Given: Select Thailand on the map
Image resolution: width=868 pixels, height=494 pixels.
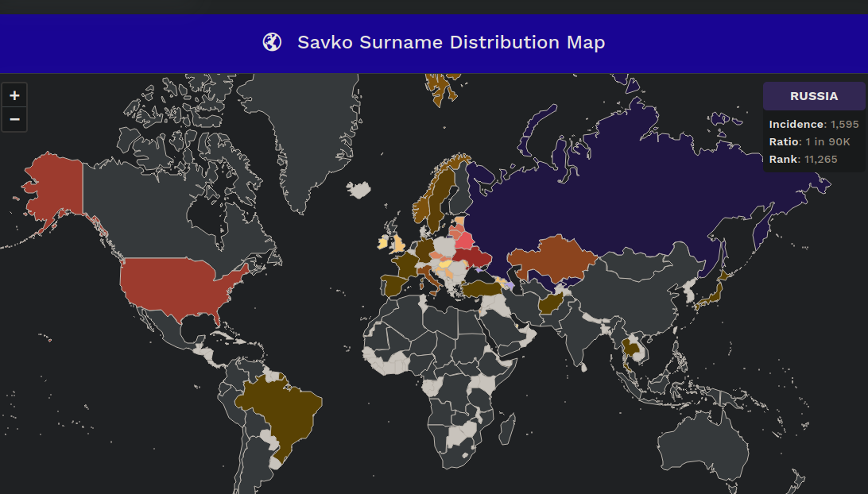Looking at the screenshot, I should (x=630, y=349).
